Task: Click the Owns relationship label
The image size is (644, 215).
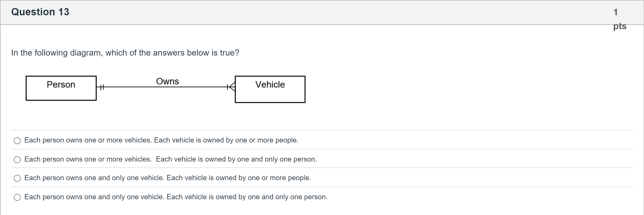Action: pyautogui.click(x=168, y=81)
